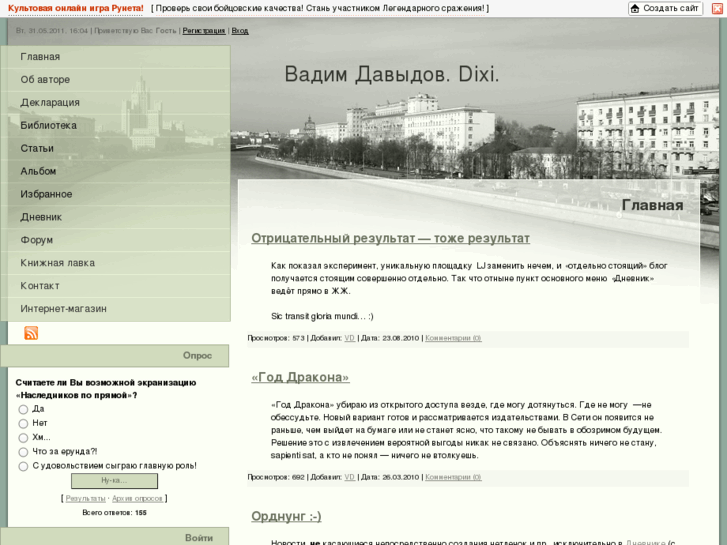Viewport: 727px width, 545px height.
Task: Select the 'Нет' poll option
Action: click(x=23, y=423)
